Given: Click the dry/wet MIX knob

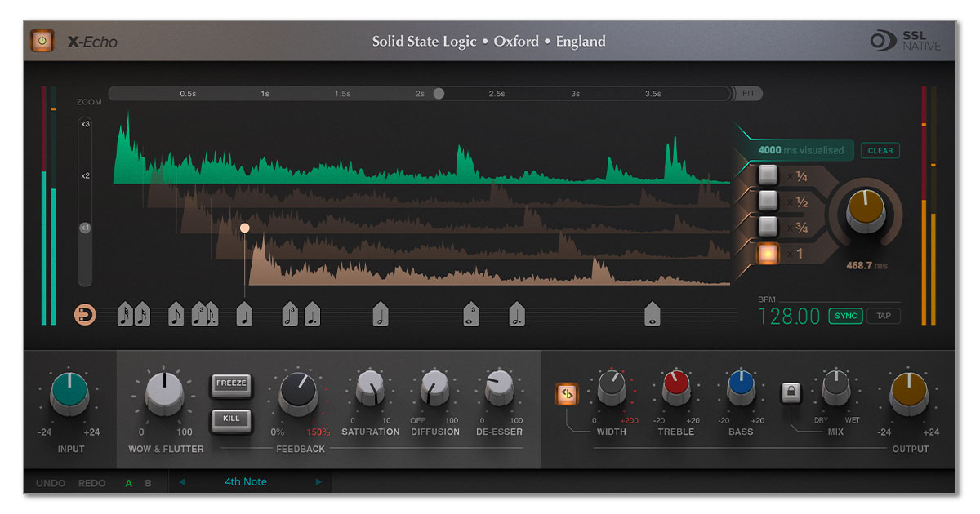Looking at the screenshot, I should (x=835, y=388).
